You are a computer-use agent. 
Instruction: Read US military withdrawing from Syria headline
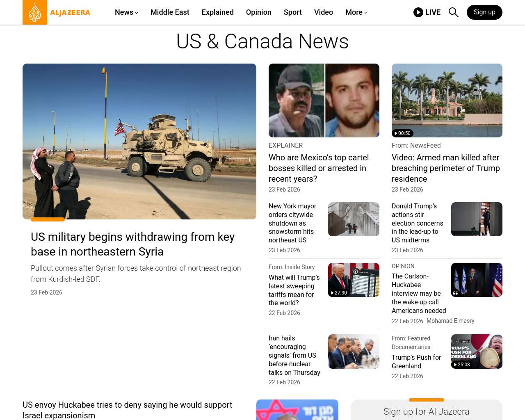coord(133,244)
